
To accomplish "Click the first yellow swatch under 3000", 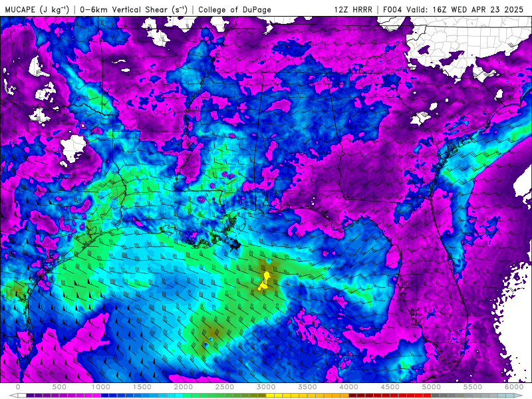I will (x=271, y=396).
